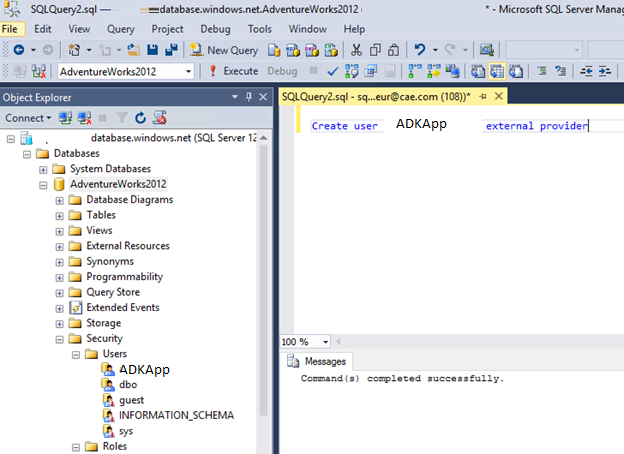Open the AdventureWorks2012 database dropdown
Screen dimensions: 624x454
pos(188,72)
